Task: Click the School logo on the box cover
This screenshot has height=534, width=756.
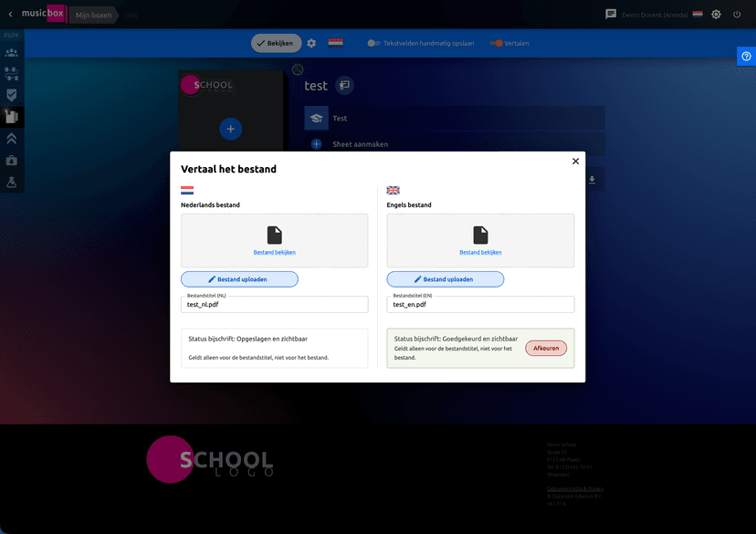Action: point(207,85)
